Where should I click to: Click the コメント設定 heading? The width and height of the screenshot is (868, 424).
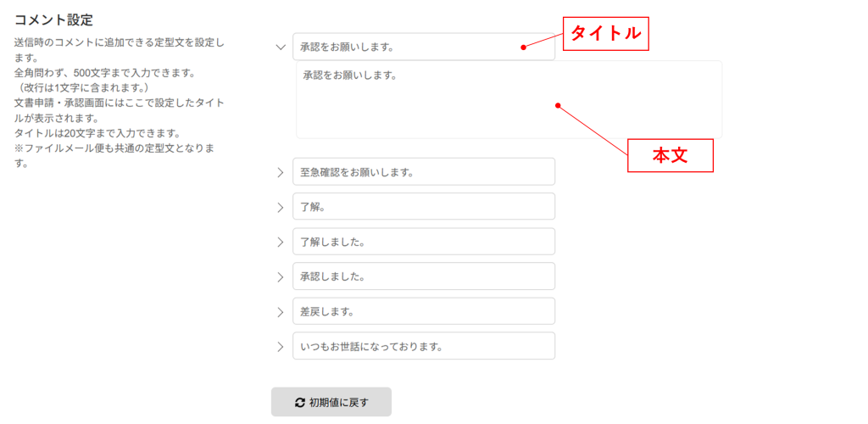53,20
